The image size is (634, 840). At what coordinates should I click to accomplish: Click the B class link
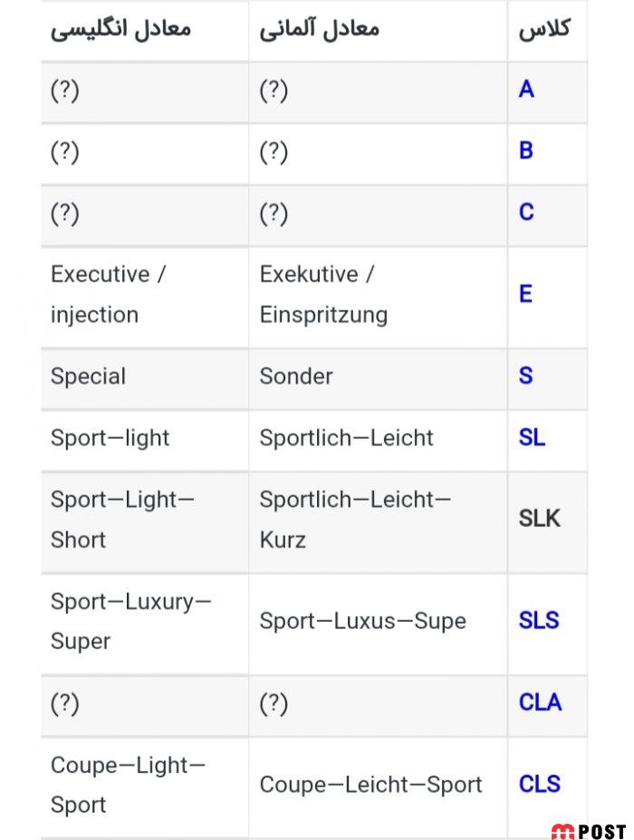pyautogui.click(x=526, y=150)
